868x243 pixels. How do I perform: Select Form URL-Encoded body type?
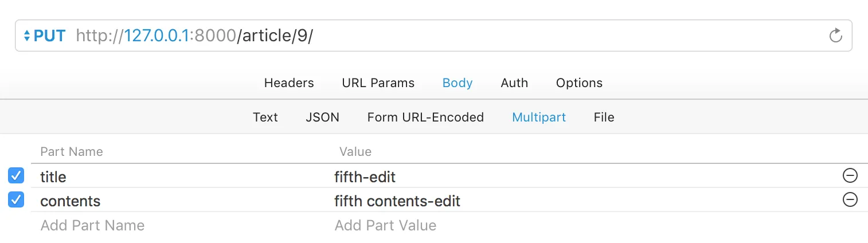(425, 117)
